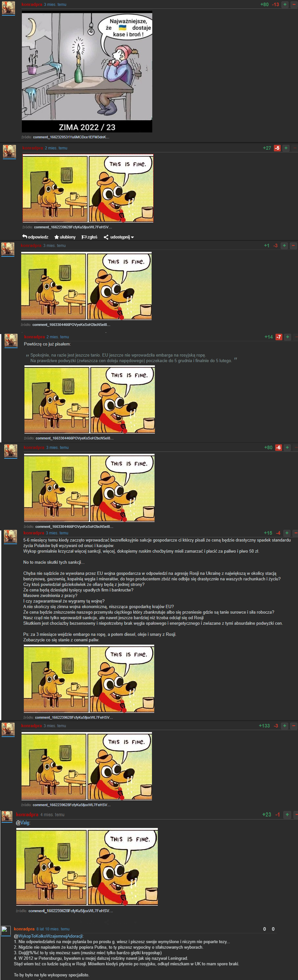The height and width of the screenshot is (980, 298).
Task: Follow the @Valg mention link
Action: click(x=23, y=822)
